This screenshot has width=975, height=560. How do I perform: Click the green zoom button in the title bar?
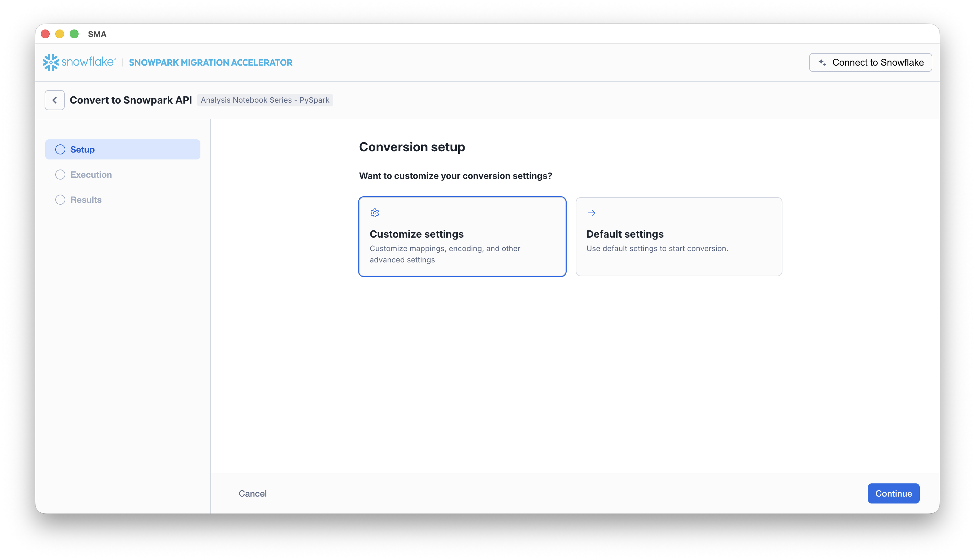click(74, 34)
